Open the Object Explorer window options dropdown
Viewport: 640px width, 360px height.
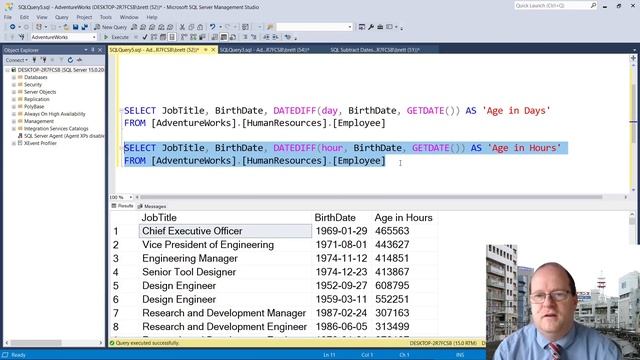(x=86, y=50)
